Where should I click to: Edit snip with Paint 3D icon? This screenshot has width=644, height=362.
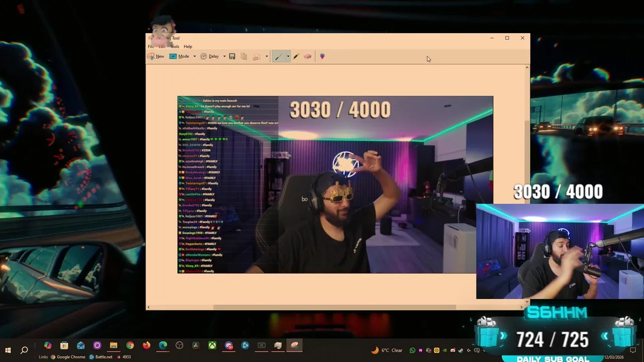click(322, 56)
